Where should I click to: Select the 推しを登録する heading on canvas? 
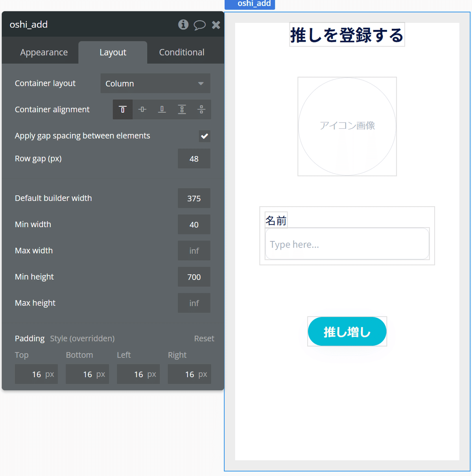pyautogui.click(x=347, y=35)
